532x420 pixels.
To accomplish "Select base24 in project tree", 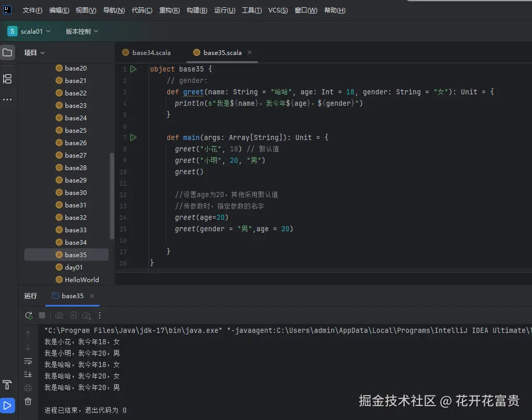I will [76, 118].
